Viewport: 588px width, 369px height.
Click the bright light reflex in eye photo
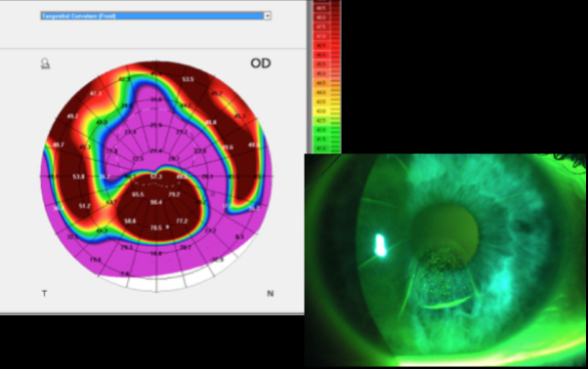tap(381, 245)
